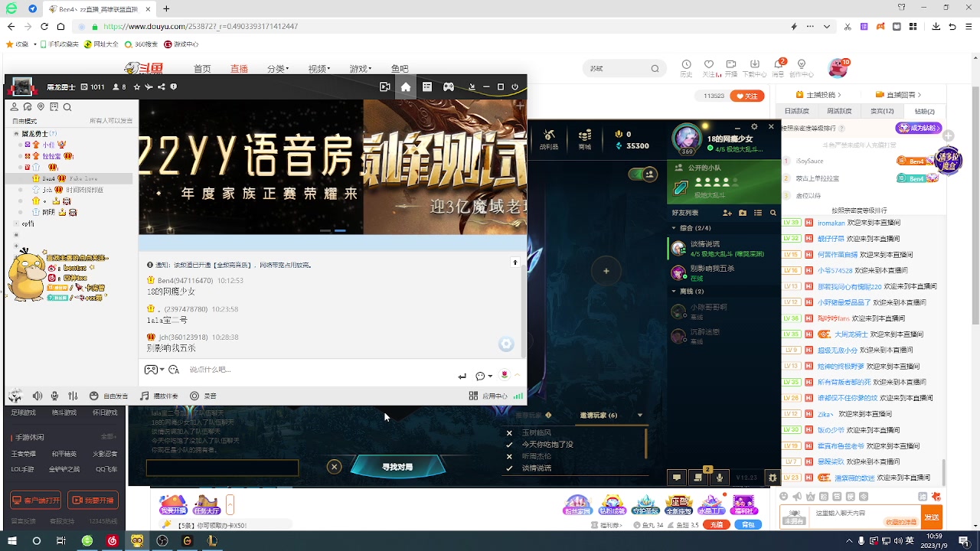Image resolution: width=980 pixels, height=551 pixels.
Task: Click the microphone icon next to the LoL settings
Action: coord(720,477)
